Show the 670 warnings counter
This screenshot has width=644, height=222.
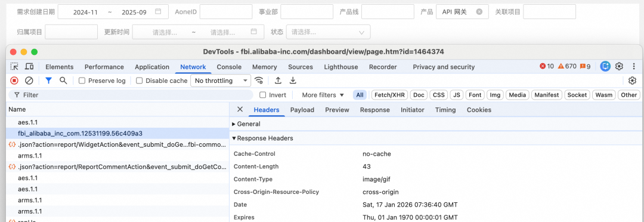[x=567, y=66]
